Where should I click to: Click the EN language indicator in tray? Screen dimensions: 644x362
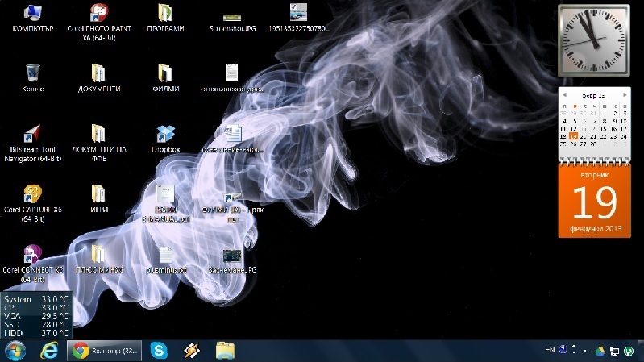click(550, 350)
